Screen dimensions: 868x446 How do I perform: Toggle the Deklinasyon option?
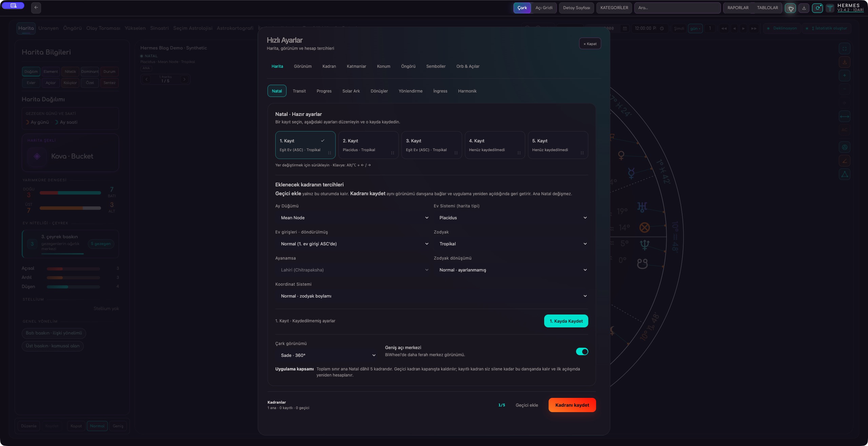(782, 28)
